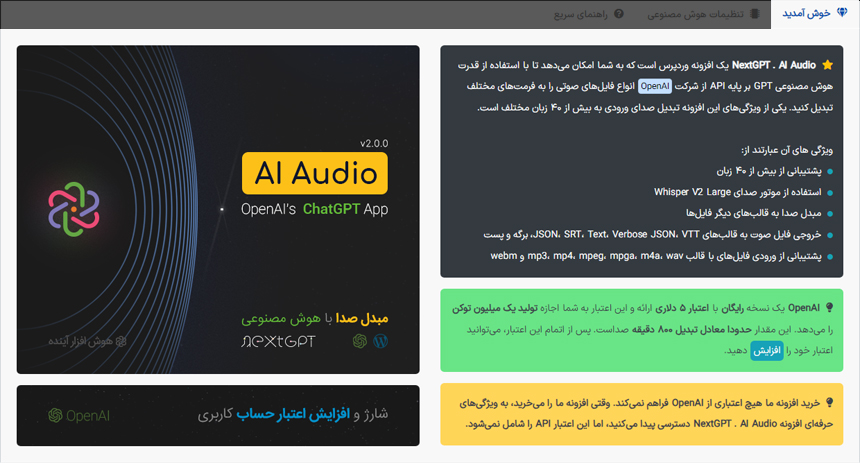The height and width of the screenshot is (463, 860).
Task: Click the افزایش credit increase button
Action: [x=767, y=351]
